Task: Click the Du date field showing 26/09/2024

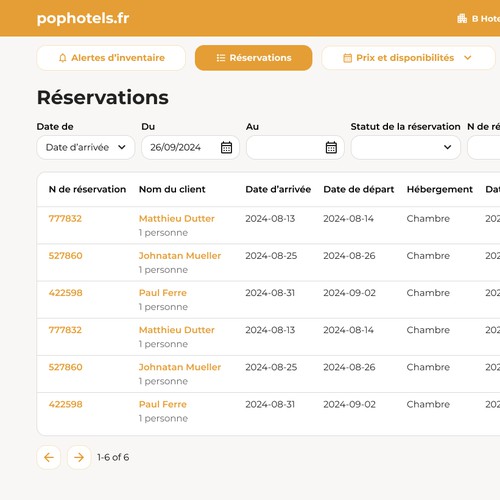Action: point(190,147)
